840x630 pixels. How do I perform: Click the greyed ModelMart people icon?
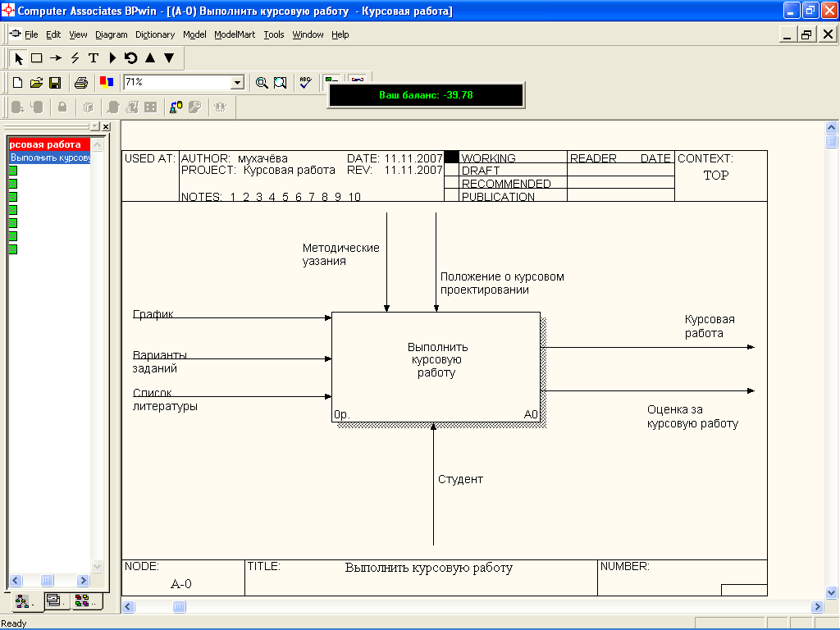pyautogui.click(x=220, y=107)
